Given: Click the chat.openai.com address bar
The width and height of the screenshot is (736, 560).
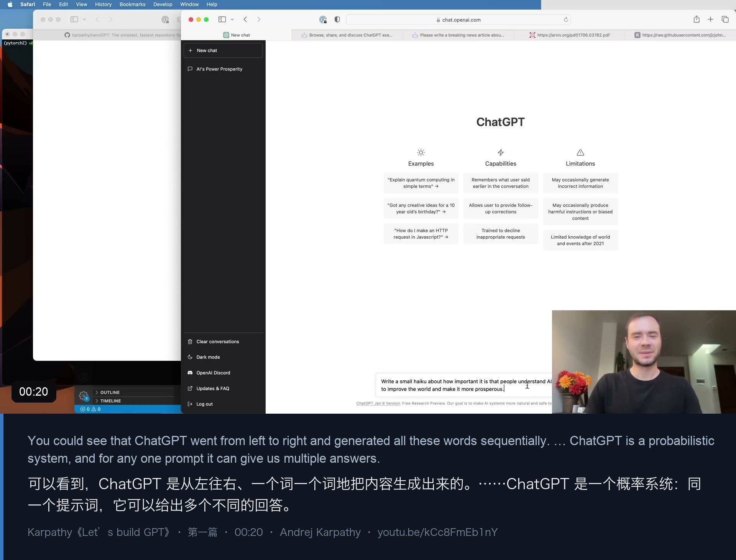Looking at the screenshot, I should point(458,20).
